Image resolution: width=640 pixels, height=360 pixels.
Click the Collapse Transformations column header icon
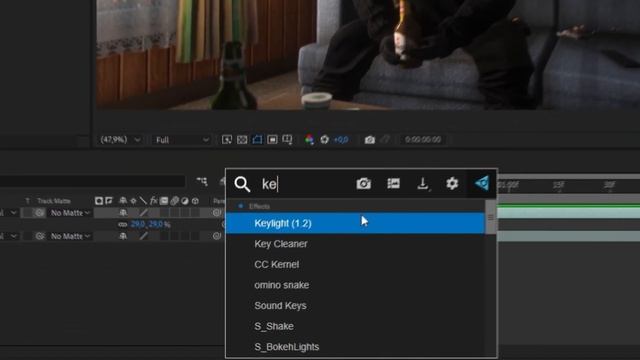click(133, 200)
